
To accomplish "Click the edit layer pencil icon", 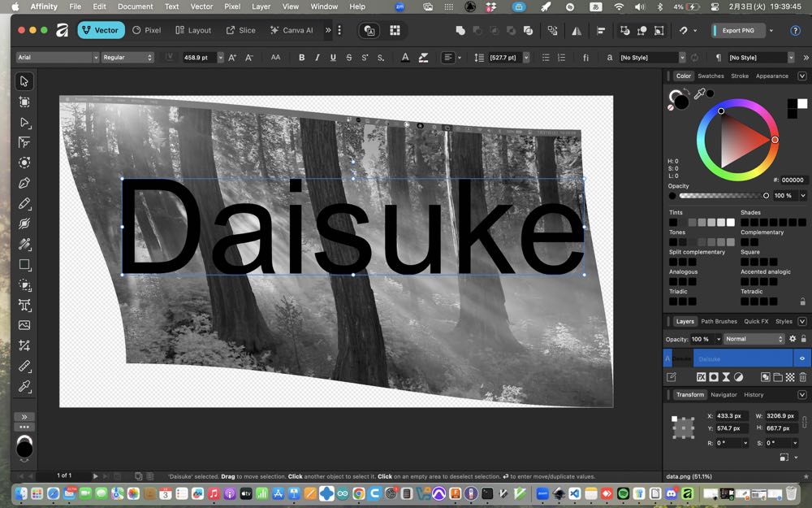I will pyautogui.click(x=672, y=377).
